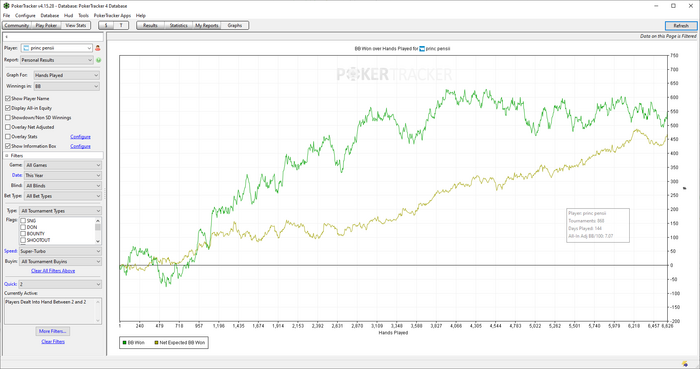Image resolution: width=700 pixels, height=369 pixels.
Task: Click the Net Expected BB Won legend entry
Action: click(x=180, y=343)
